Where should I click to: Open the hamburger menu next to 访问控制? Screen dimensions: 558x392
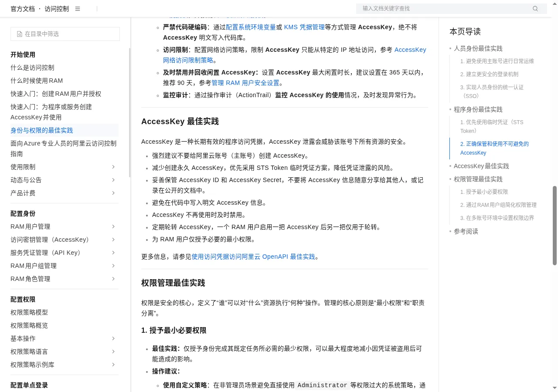pos(78,9)
